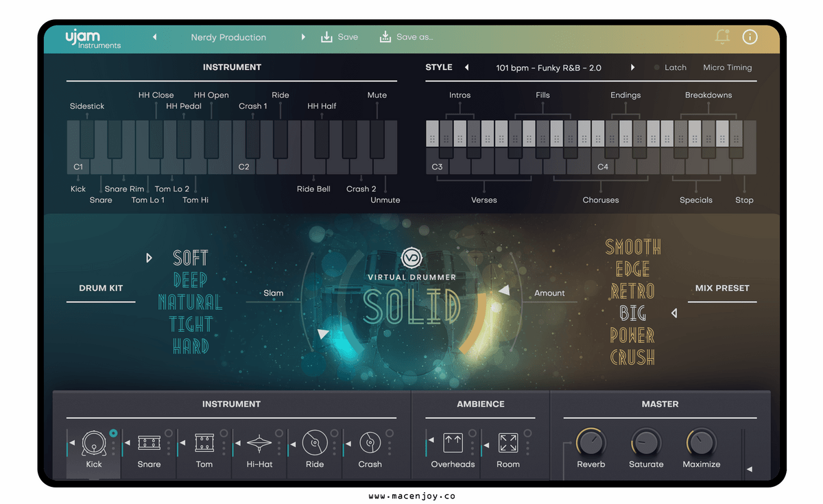Open the notifications bell

coord(722,37)
